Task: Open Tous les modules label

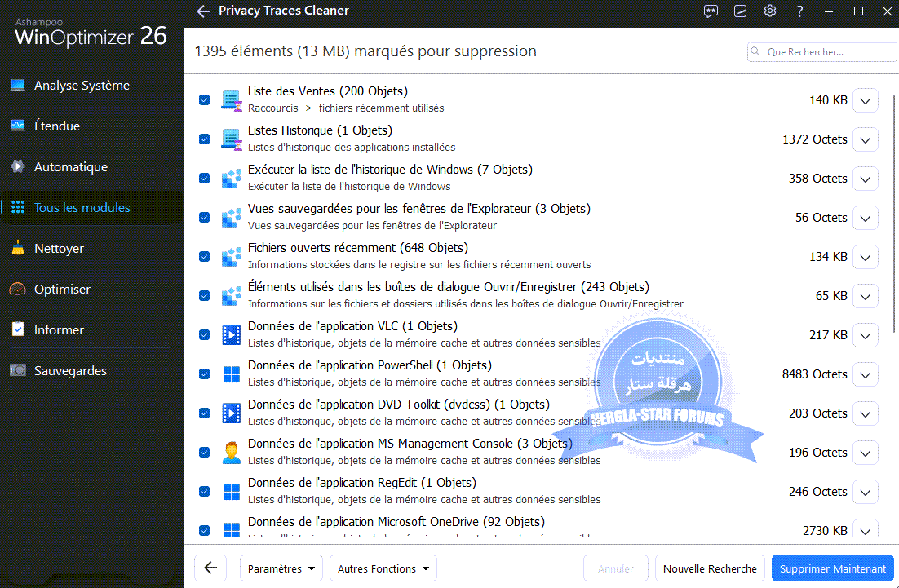Action: pyautogui.click(x=82, y=207)
